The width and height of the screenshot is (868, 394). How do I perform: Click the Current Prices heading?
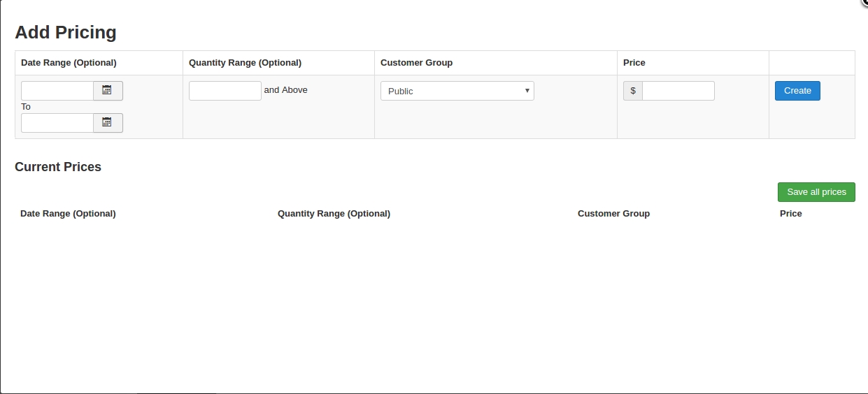58,167
